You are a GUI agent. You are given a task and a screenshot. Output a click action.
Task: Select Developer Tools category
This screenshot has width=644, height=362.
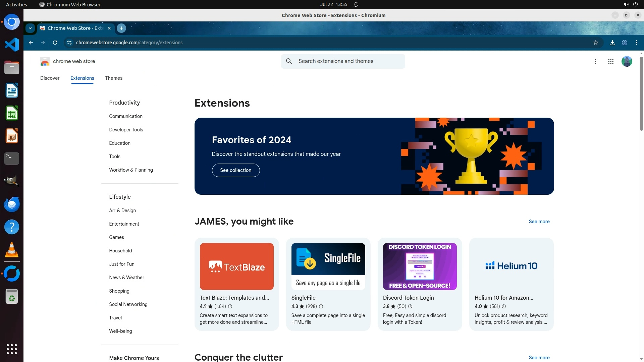126,130
